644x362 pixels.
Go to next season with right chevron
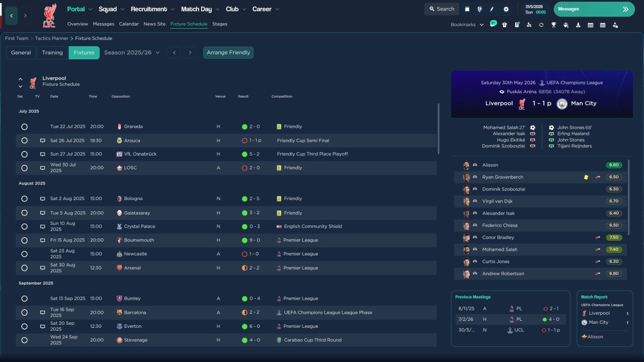[190, 52]
